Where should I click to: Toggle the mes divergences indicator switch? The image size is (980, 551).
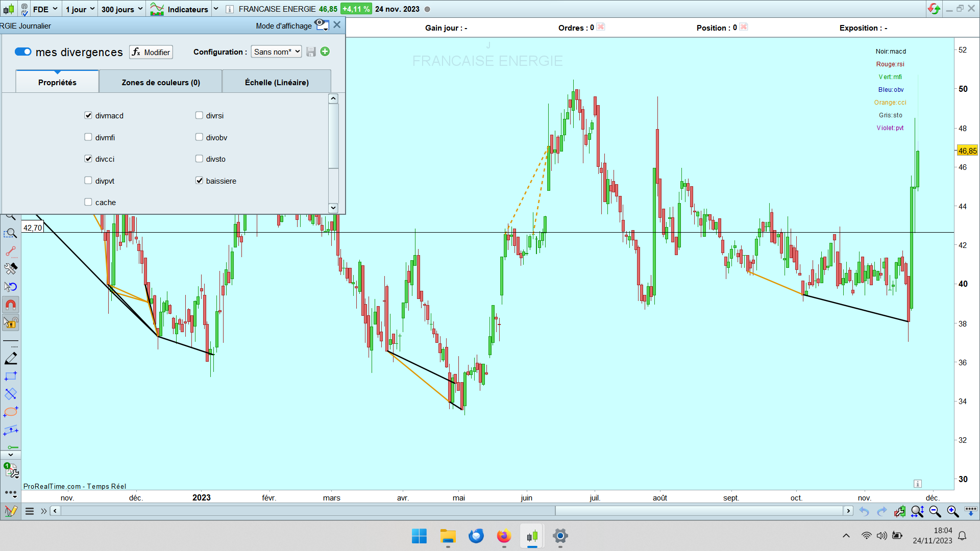(x=23, y=52)
